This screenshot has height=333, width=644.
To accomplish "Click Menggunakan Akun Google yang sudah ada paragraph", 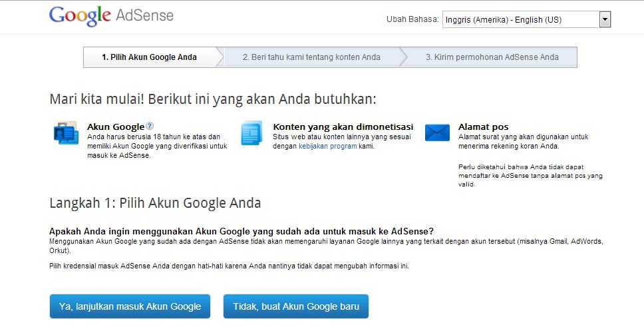I will pyautogui.click(x=326, y=246).
